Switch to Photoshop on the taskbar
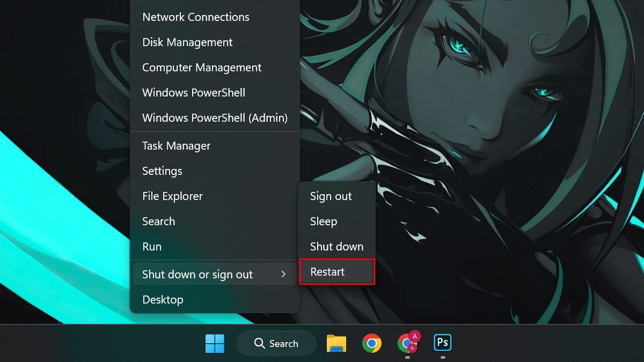 coord(443,343)
